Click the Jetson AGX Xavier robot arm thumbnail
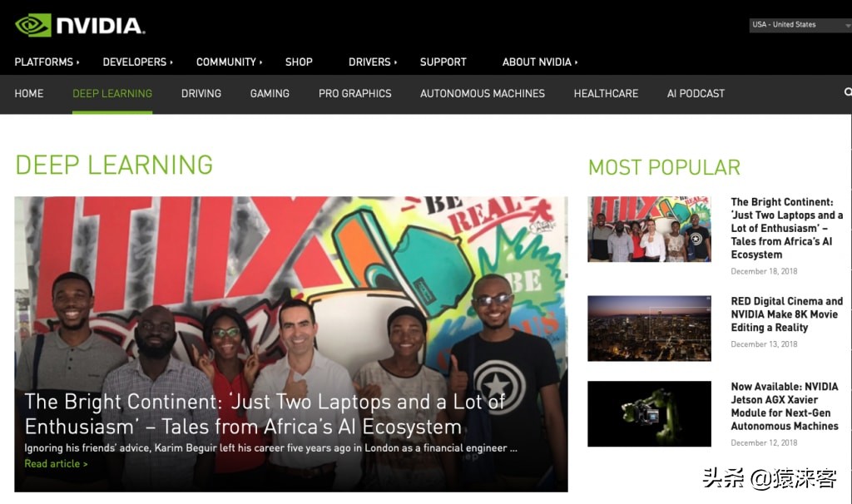 (649, 414)
